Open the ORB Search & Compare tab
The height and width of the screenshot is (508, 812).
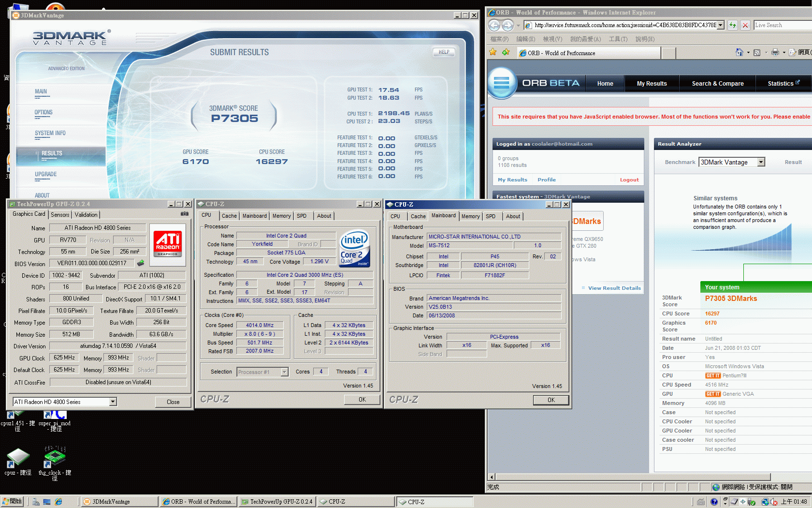click(717, 84)
